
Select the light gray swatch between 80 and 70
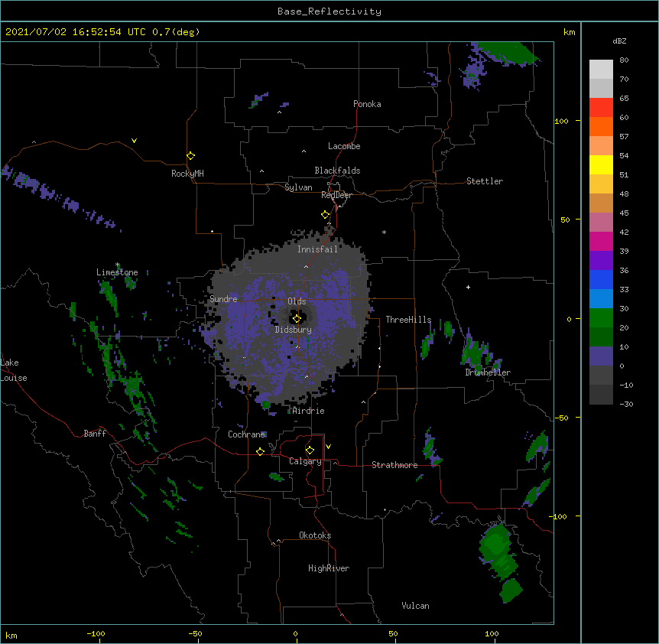point(601,70)
